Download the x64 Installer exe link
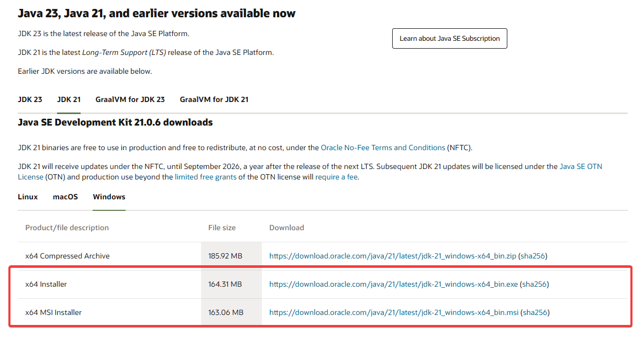 [393, 285]
